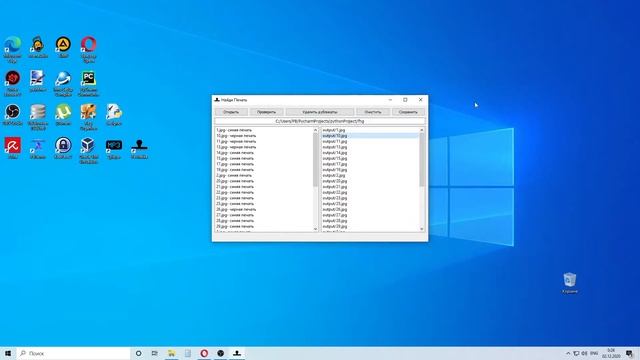Click the Очистить button
The image size is (640, 360).
[x=373, y=112]
